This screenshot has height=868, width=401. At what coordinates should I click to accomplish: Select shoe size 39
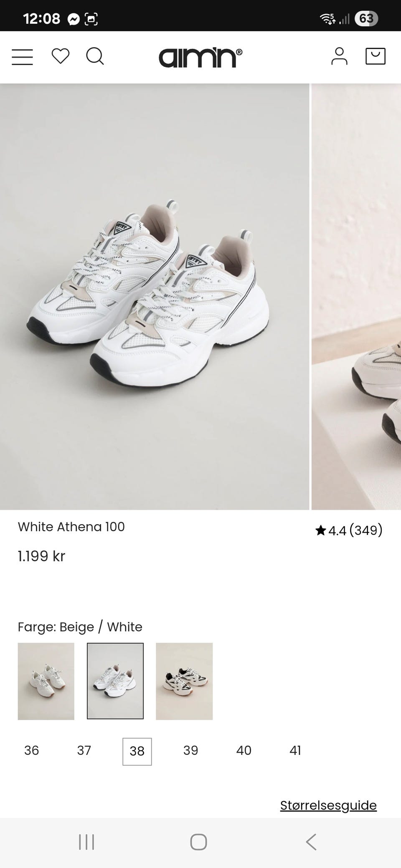pos(190,750)
